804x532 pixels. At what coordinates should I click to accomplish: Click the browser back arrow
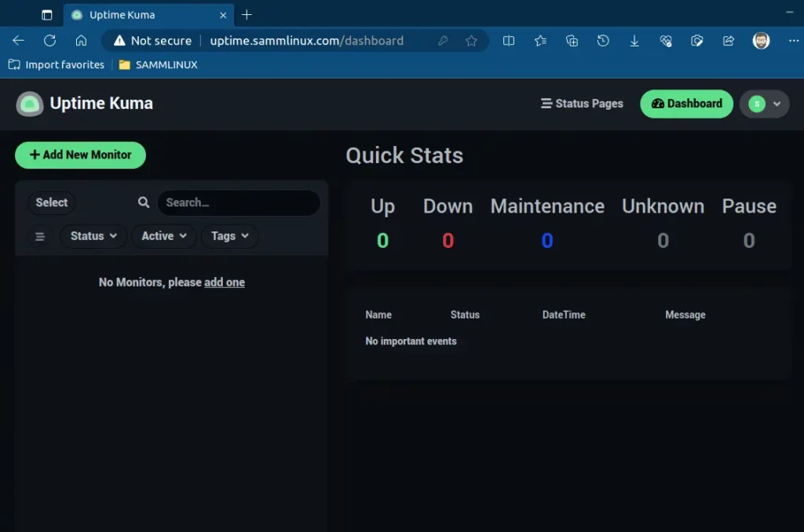(x=19, y=41)
